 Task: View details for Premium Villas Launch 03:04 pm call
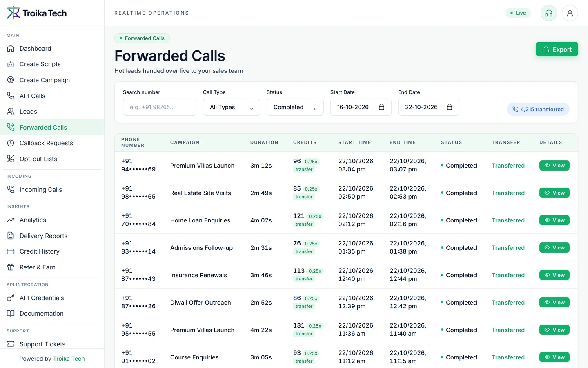coord(555,165)
